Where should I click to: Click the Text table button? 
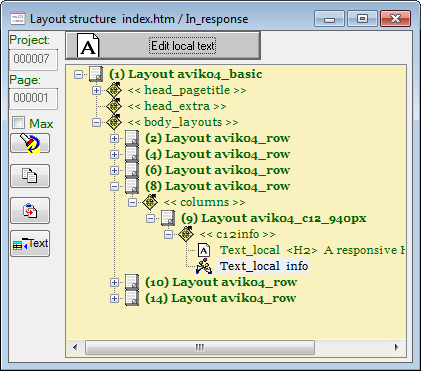point(30,243)
